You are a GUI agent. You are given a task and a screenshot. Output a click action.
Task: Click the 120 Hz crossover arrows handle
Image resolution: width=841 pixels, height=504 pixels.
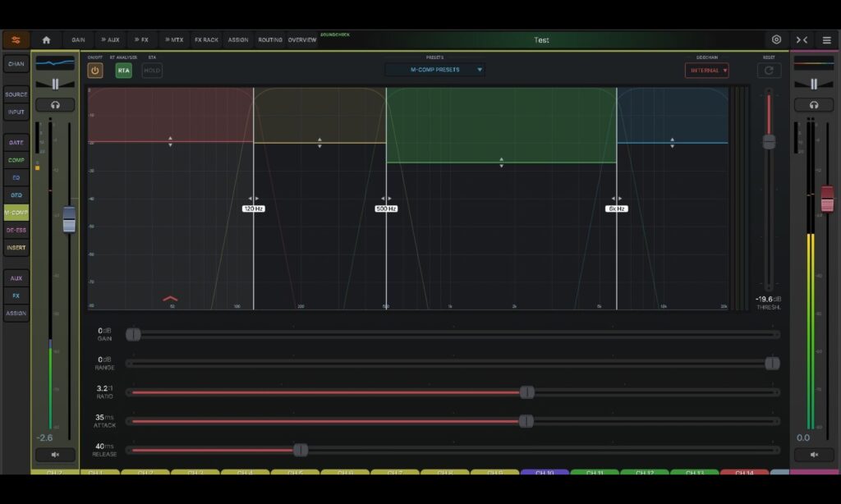coord(253,199)
